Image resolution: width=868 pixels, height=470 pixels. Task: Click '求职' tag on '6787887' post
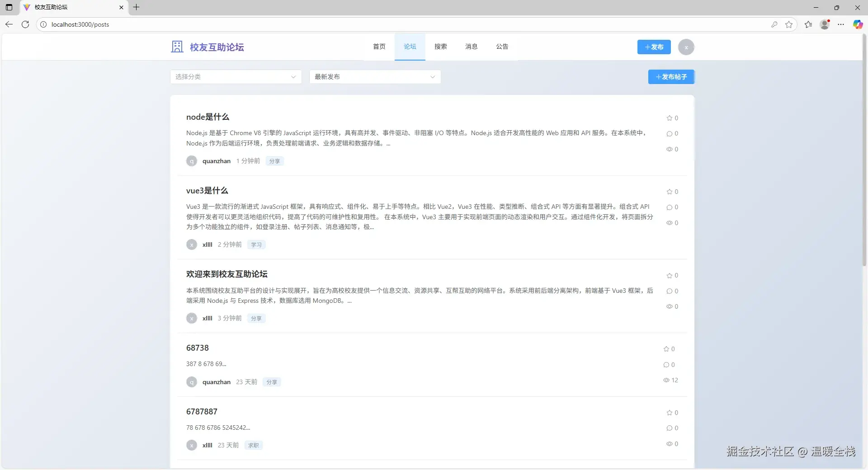pos(254,446)
